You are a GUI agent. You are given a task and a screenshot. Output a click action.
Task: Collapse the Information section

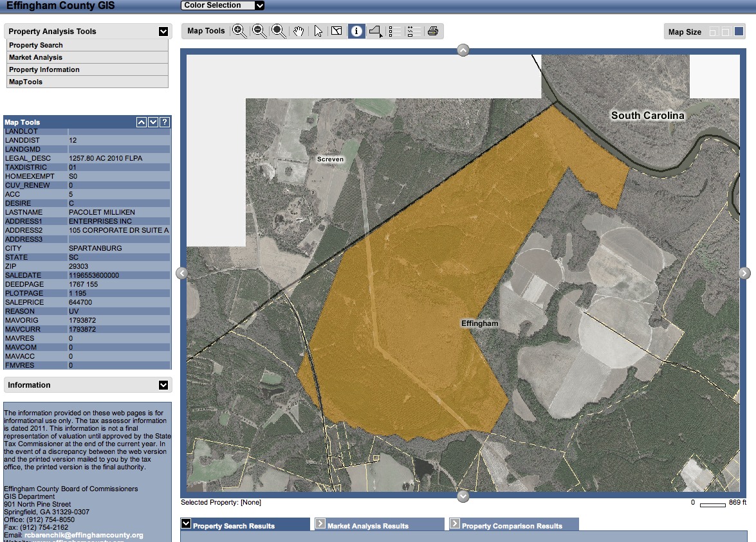163,385
